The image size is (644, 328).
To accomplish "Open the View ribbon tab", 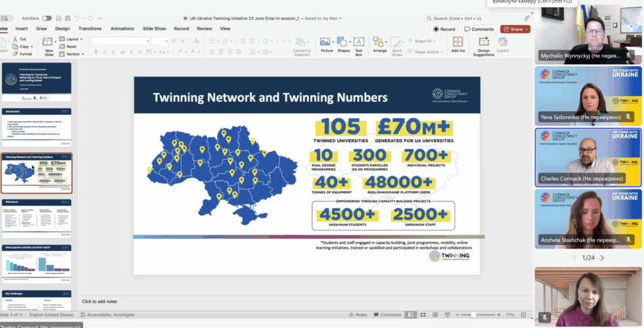I will tap(225, 29).
